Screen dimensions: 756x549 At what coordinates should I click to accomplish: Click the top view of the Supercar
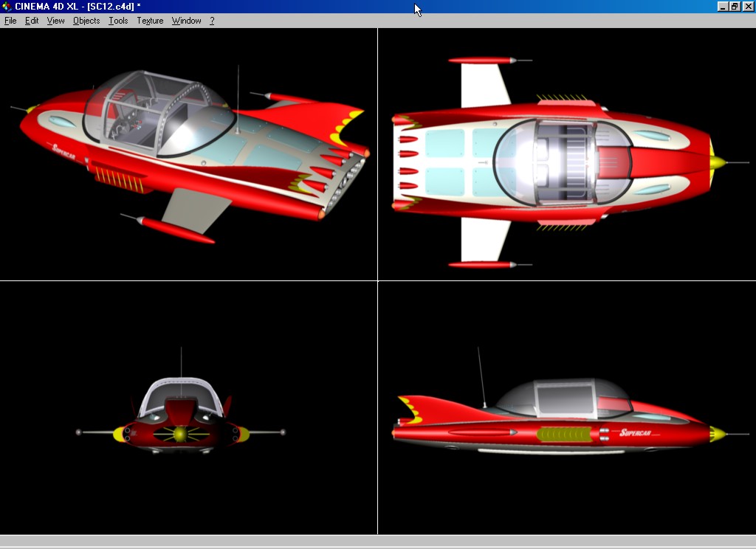(x=567, y=153)
